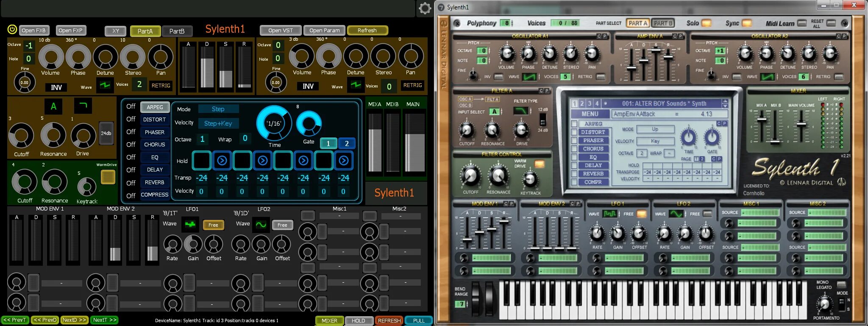Click the controller's filter Cutoff knob beside Resonance
The image size is (868, 326).
coord(21,136)
